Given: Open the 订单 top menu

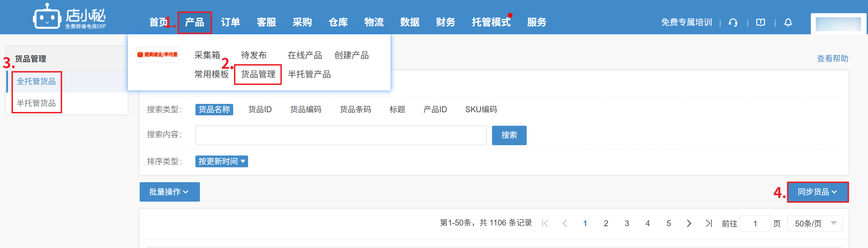Looking at the screenshot, I should (x=230, y=23).
